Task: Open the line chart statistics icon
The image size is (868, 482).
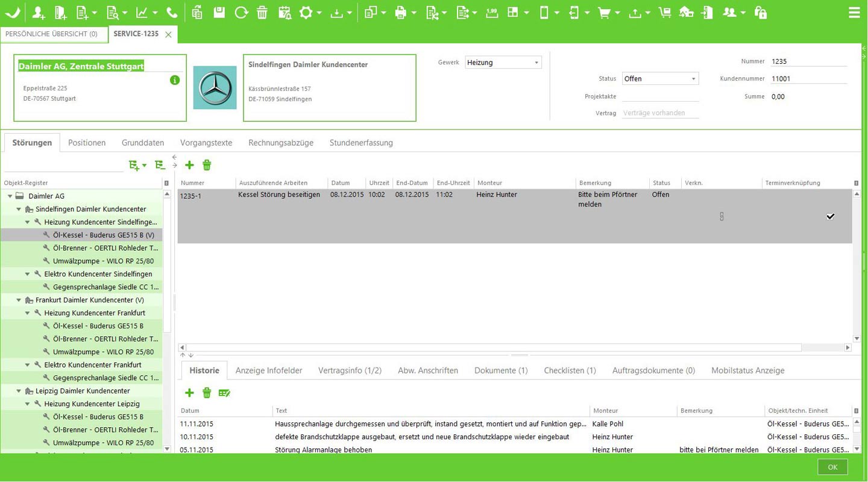Action: click(142, 12)
